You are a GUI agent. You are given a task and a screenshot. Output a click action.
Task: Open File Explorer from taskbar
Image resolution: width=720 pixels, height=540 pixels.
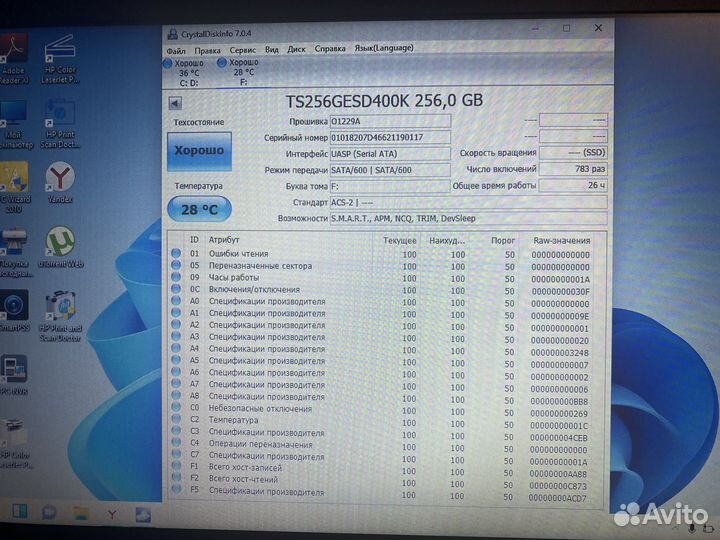click(x=81, y=513)
